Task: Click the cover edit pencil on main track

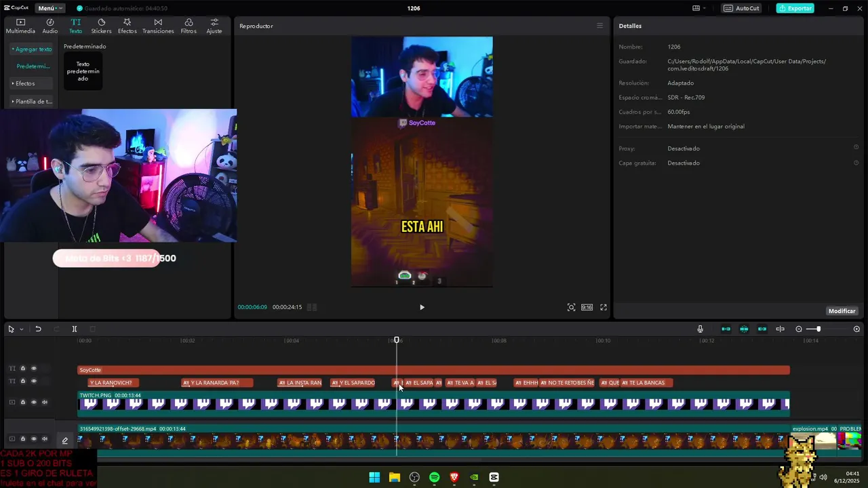Action: pyautogui.click(x=65, y=441)
